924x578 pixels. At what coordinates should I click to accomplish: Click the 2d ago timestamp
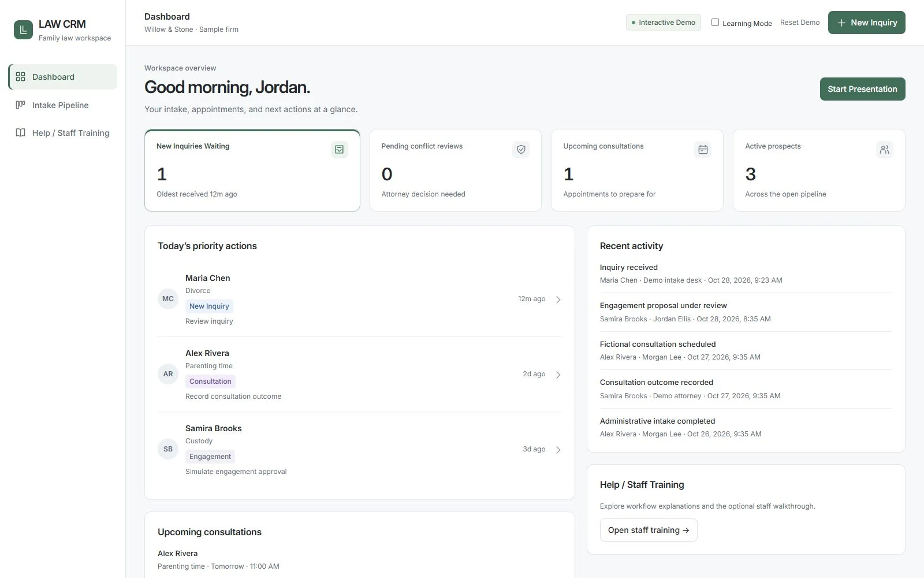tap(534, 374)
